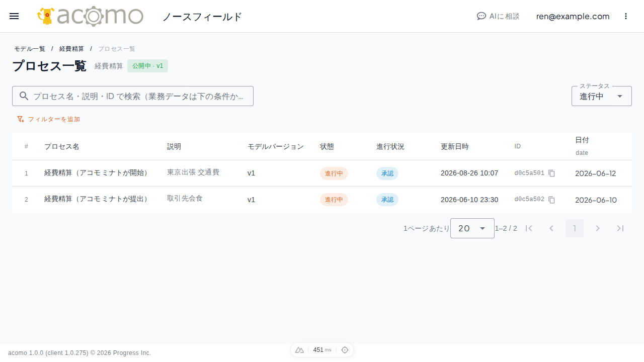Copy ID d0c5a502 with the copy icon
Viewport: 644px width, 362px height.
point(551,200)
